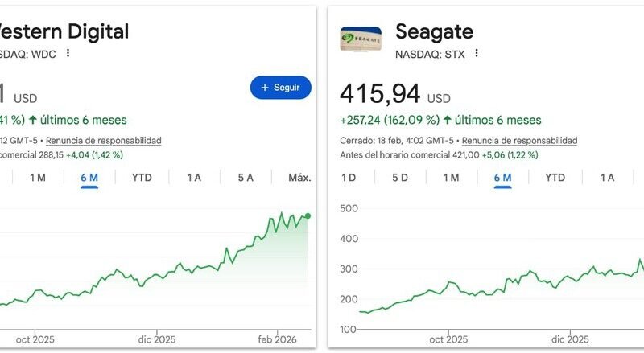This screenshot has height=353, width=644.
Task: Select 1 M range on Western Digital chart
Action: point(38,178)
